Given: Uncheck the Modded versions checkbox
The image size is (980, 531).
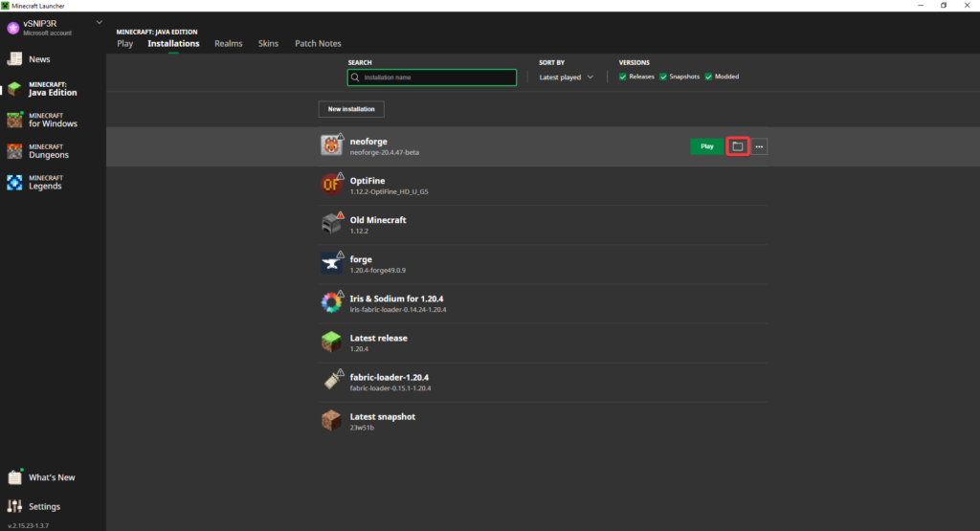Looking at the screenshot, I should (708, 77).
